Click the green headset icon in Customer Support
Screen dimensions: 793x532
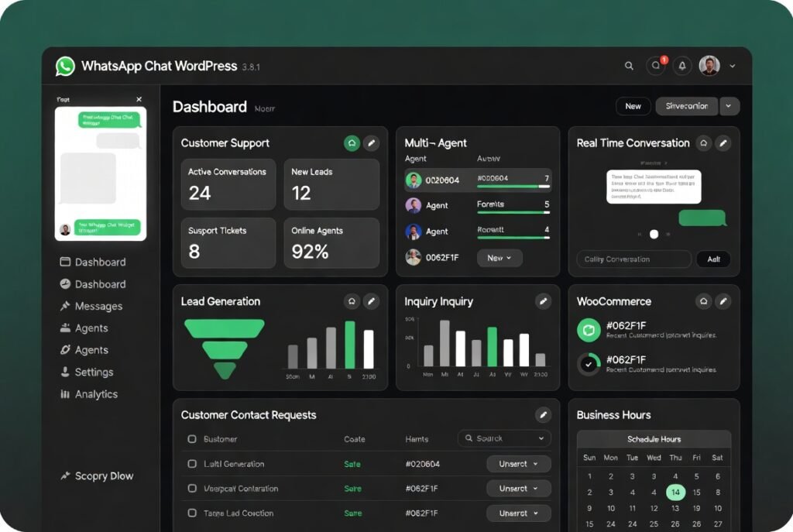tap(352, 143)
